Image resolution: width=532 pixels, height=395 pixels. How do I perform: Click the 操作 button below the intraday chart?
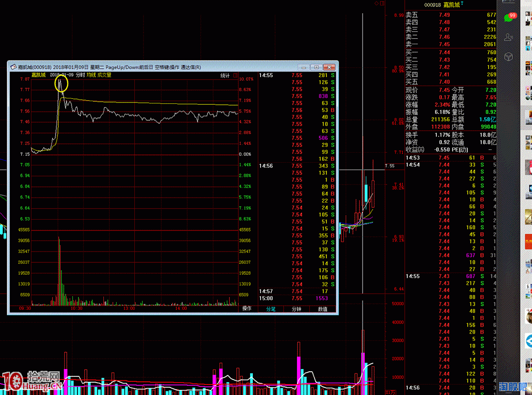click(x=247, y=308)
